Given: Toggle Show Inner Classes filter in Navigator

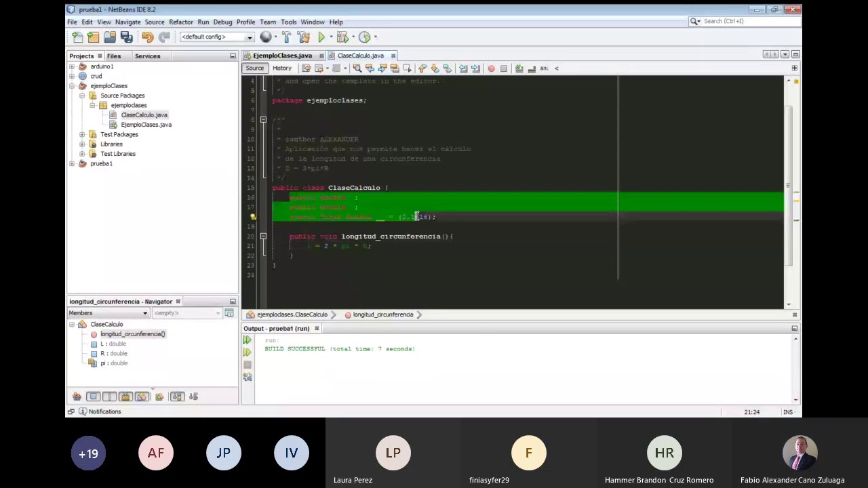Looking at the screenshot, I should tap(142, 396).
